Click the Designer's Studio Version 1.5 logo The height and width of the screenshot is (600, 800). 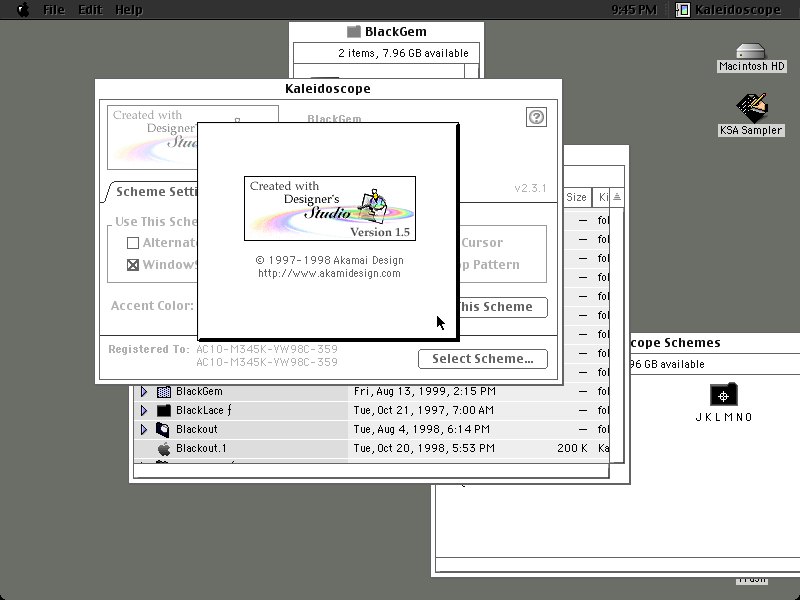[330, 208]
